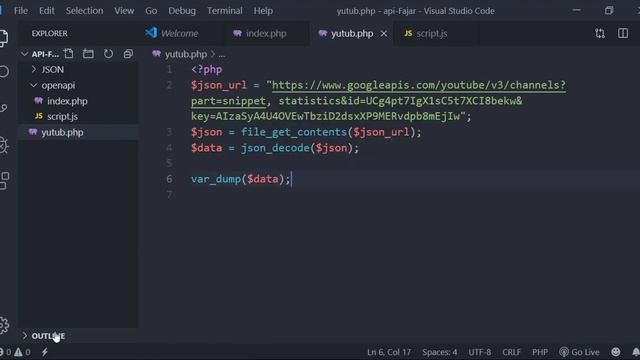This screenshot has width=640, height=360.
Task: Change the Spaces: 4 indentation setting
Action: (440, 352)
